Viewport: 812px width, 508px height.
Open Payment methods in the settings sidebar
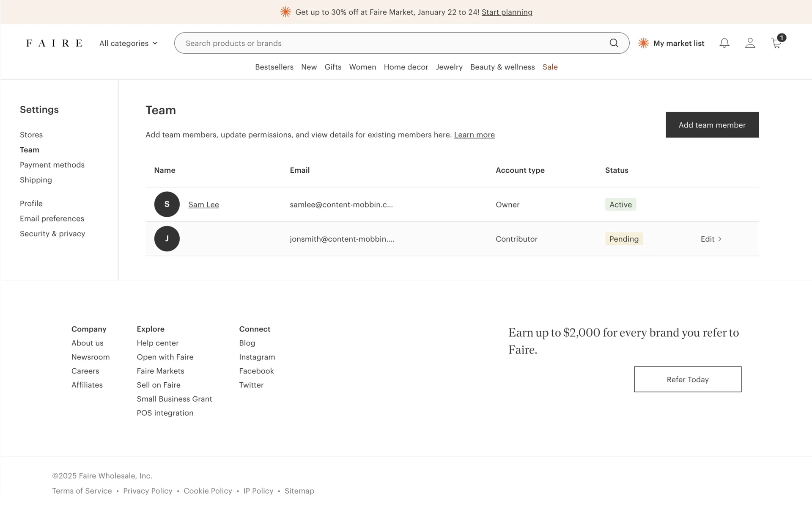[52, 165]
